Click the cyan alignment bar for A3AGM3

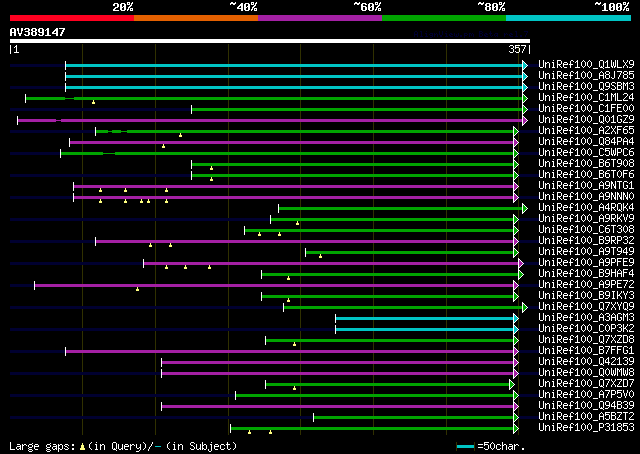click(x=424, y=318)
